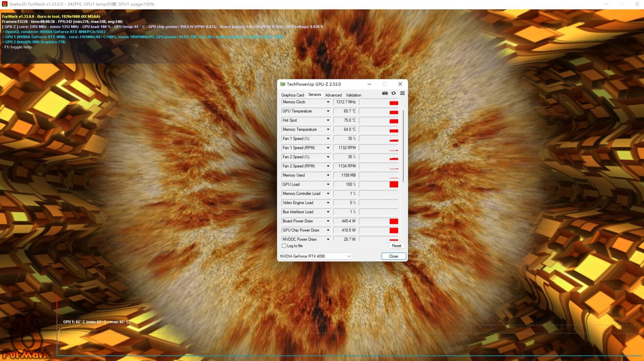Click the GPU Load history graph
This screenshot has height=361, width=644.
(x=378, y=185)
